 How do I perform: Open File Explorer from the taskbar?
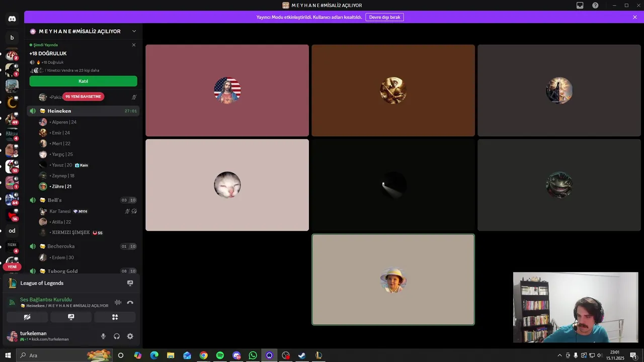(x=171, y=355)
